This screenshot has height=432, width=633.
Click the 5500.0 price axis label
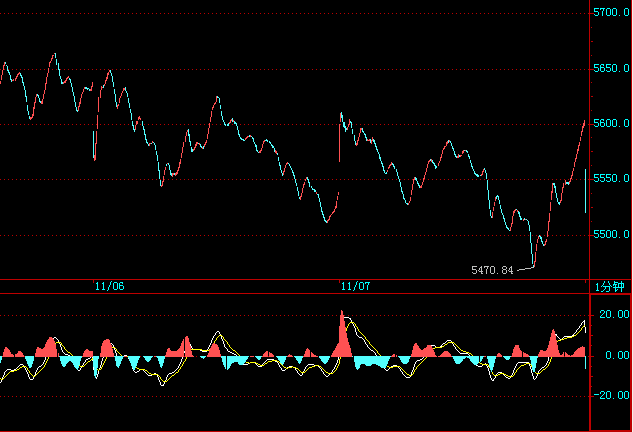(x=611, y=235)
